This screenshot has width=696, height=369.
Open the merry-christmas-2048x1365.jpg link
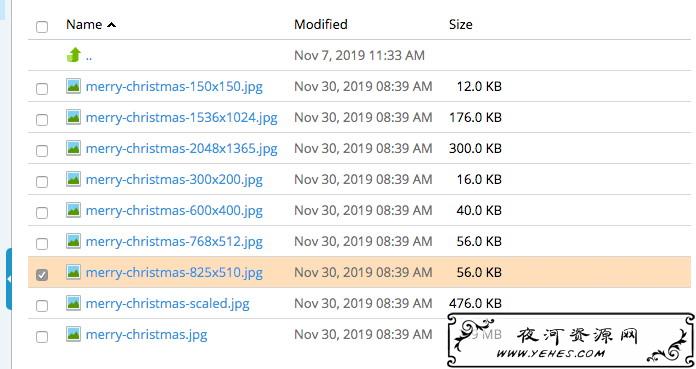182,148
